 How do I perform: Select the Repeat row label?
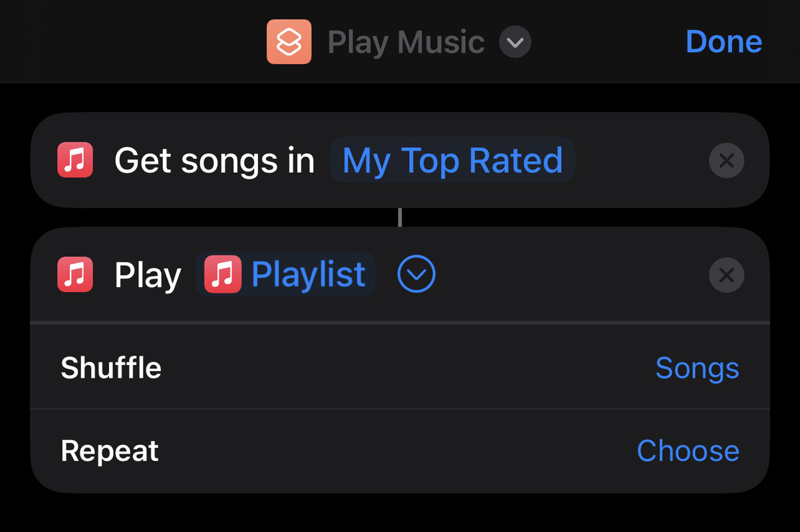pyautogui.click(x=110, y=451)
